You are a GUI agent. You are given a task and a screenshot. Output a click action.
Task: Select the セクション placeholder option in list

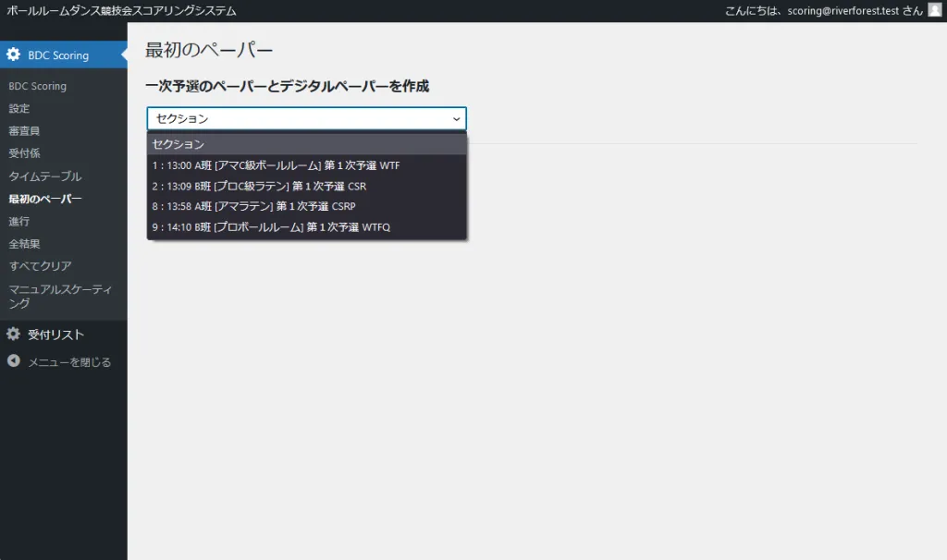178,145
